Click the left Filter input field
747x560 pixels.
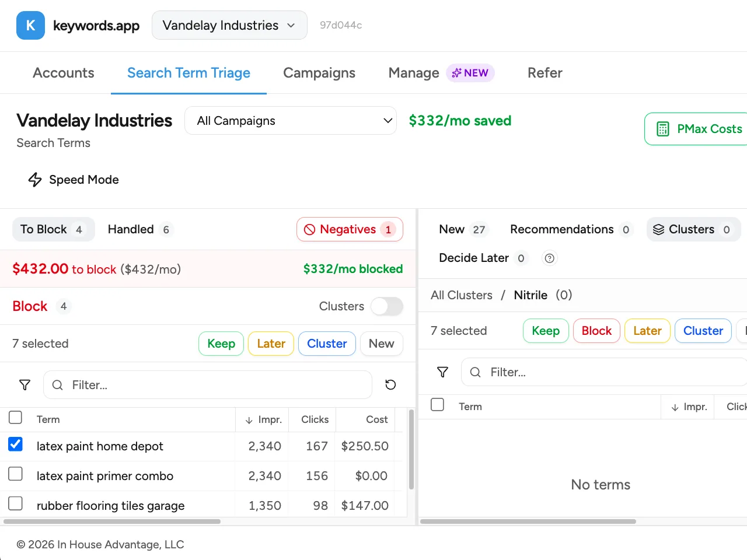click(208, 385)
